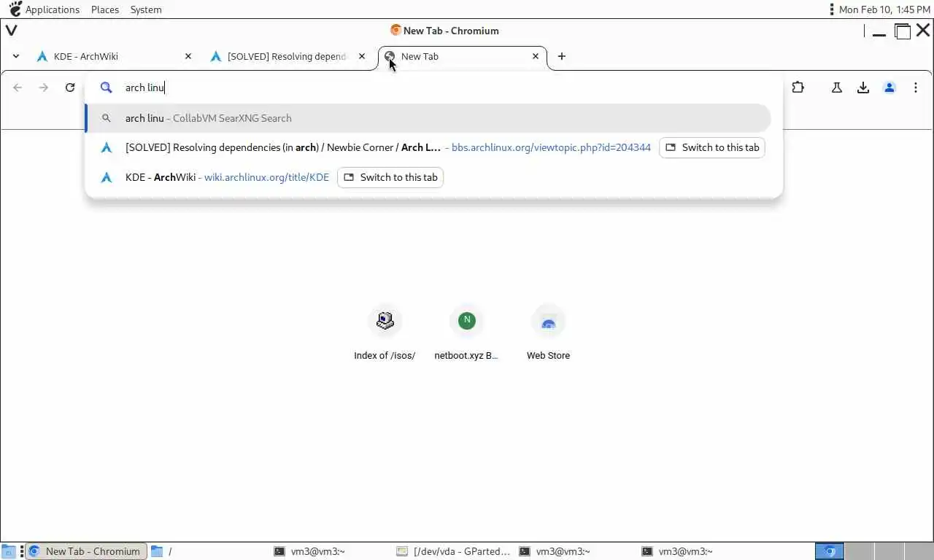Open the System menu
934x560 pixels.
coord(146,9)
